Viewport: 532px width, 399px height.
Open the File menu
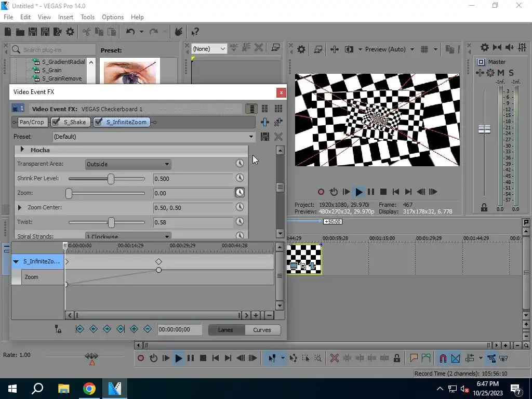coord(8,17)
